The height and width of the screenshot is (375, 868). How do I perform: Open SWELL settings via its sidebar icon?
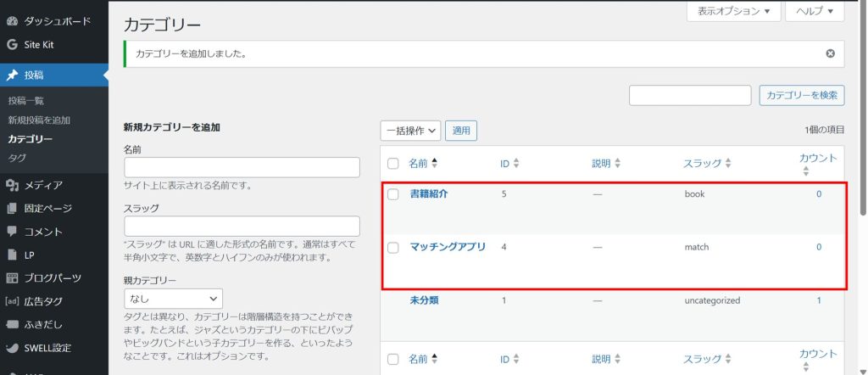12,348
